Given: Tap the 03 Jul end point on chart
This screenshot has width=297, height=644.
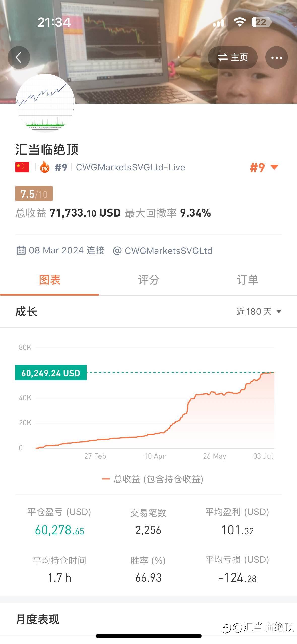Looking at the screenshot, I should coord(274,372).
